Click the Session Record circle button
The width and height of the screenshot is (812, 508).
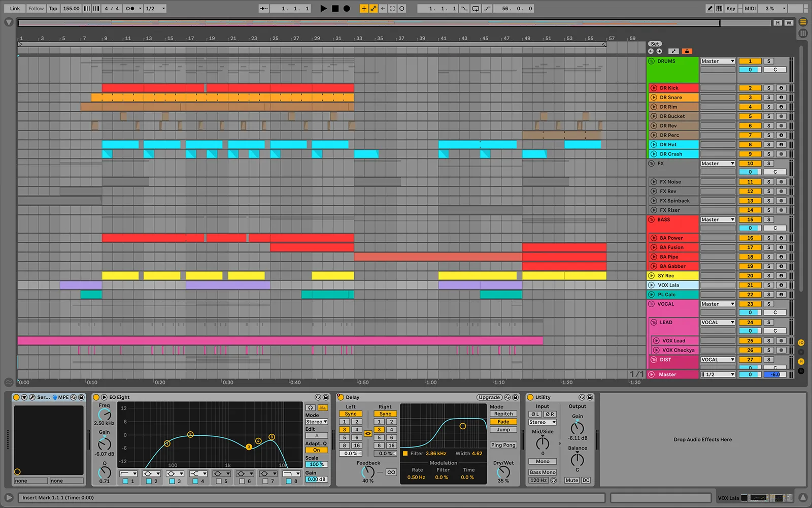[x=402, y=9]
